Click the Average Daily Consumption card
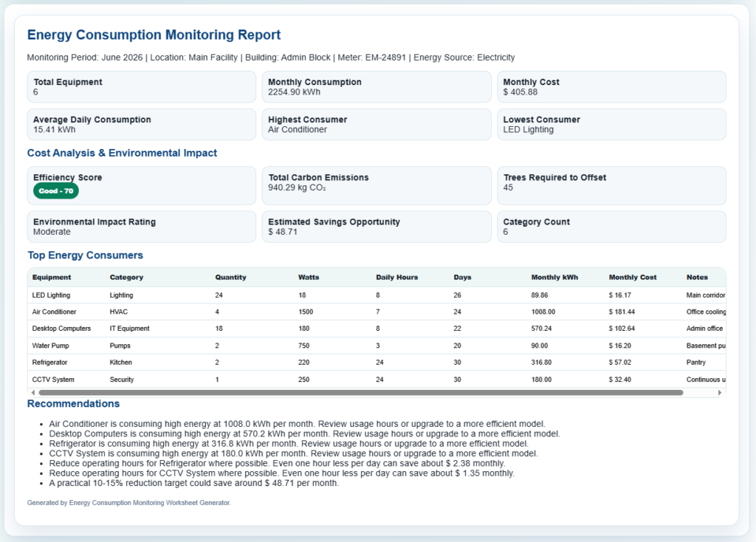The image size is (756, 542). point(141,124)
